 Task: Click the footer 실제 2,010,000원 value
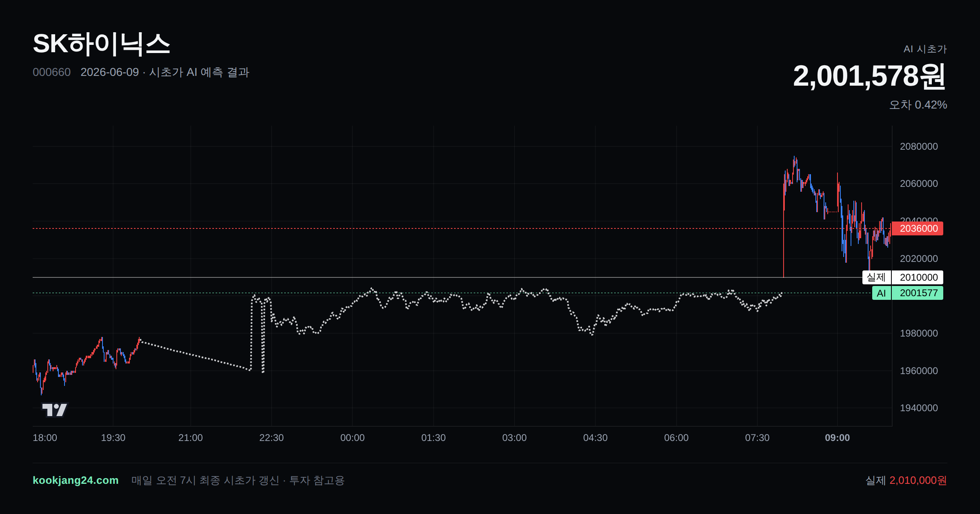906,480
